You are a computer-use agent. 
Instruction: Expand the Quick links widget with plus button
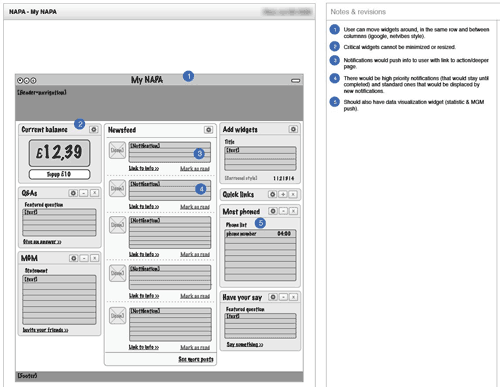point(283,194)
